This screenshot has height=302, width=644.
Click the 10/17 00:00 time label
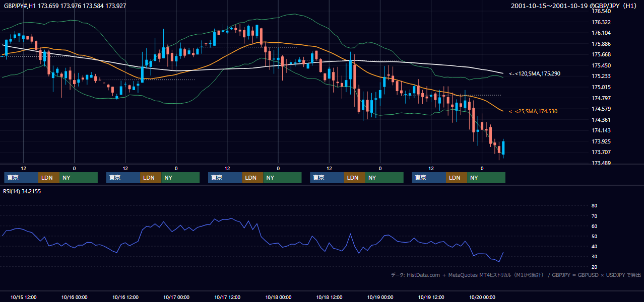pyautogui.click(x=176, y=297)
